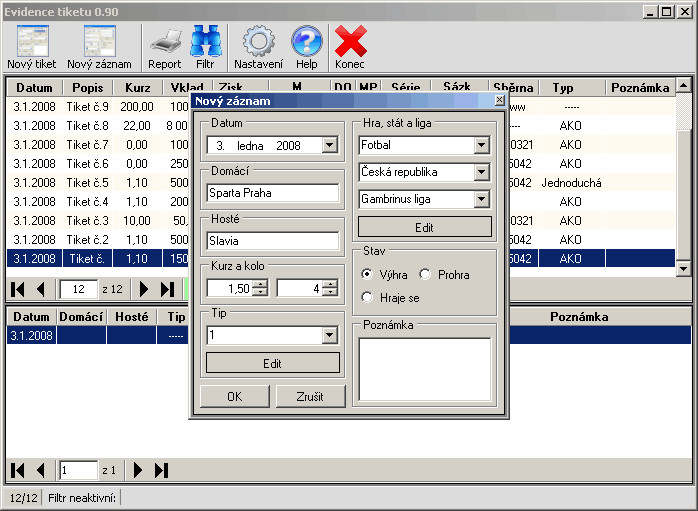698x511 pixels.
Task: Go to previous ticket record in upper navigator
Action: pos(41,289)
